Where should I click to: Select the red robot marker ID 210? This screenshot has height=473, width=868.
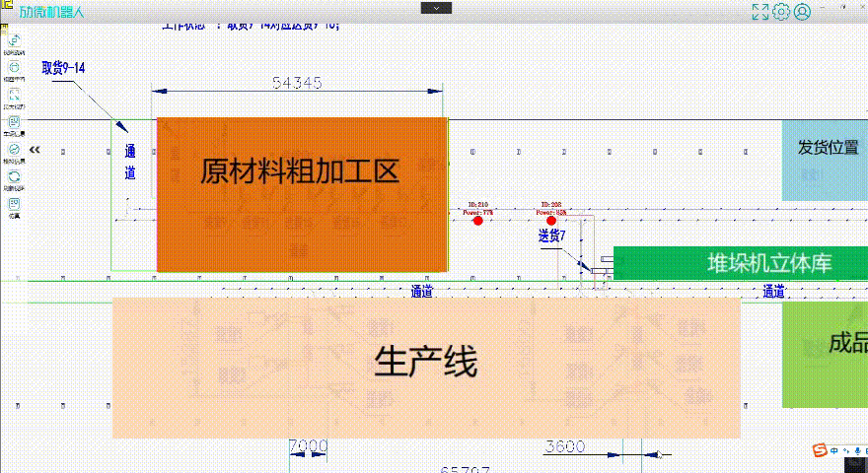coord(478,221)
